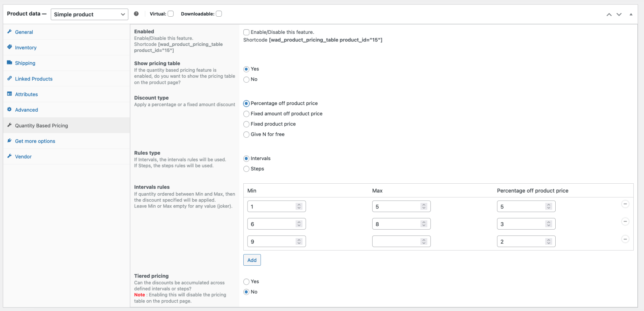The width and height of the screenshot is (644, 311).
Task: Enable the Enable/Disable this feature checkbox
Action: [247, 32]
